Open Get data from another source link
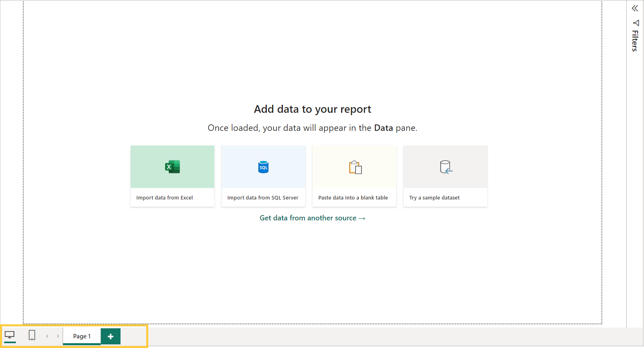Screen dimensions: 644x348 pyautogui.click(x=308, y=218)
